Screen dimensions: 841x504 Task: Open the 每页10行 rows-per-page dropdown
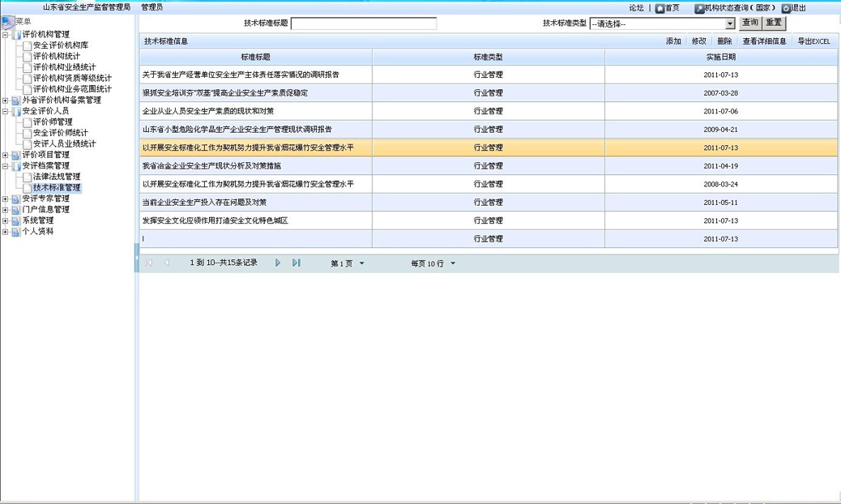click(x=452, y=263)
